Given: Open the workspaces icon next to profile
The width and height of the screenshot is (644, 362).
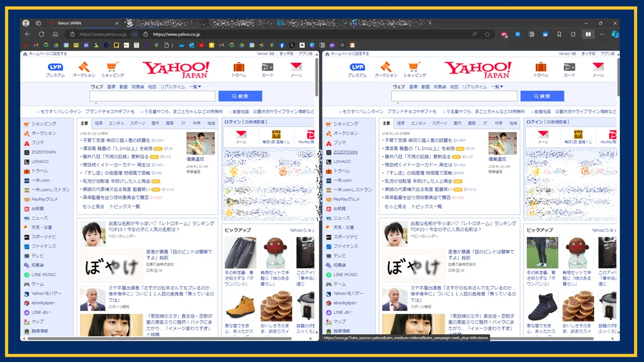Looking at the screenshot, I should click(x=39, y=24).
